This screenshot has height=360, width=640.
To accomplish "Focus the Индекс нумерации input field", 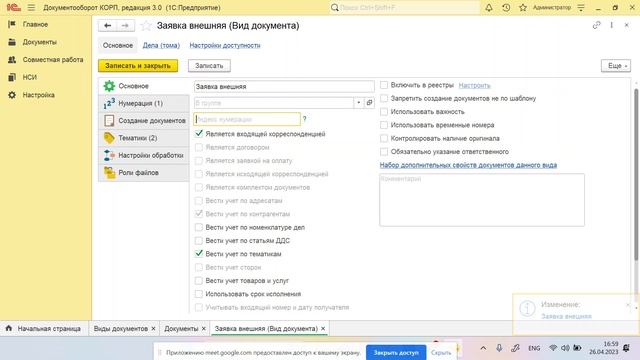I will pos(247,119).
